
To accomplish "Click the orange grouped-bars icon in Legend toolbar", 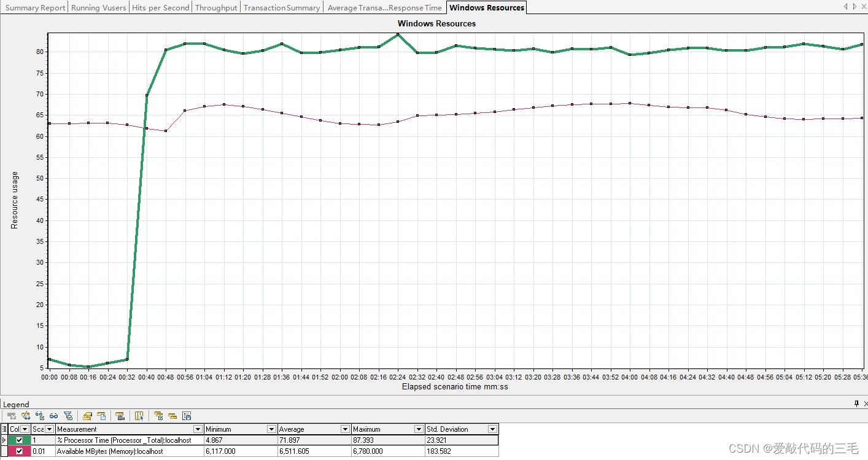I will tap(172, 416).
